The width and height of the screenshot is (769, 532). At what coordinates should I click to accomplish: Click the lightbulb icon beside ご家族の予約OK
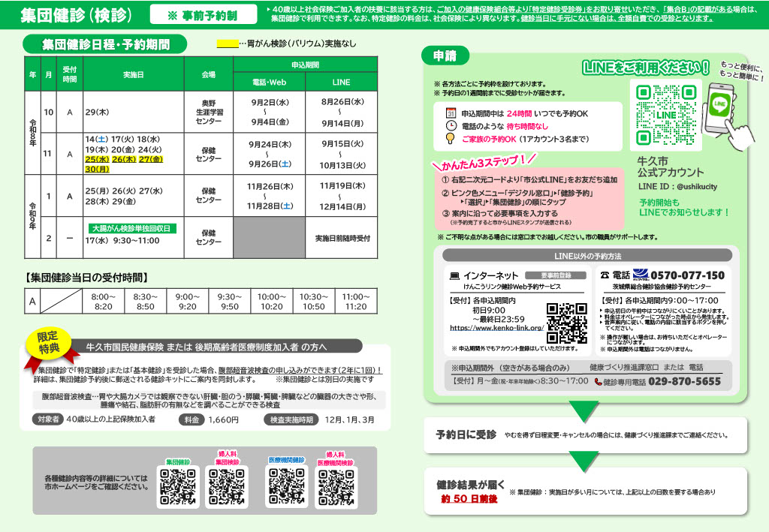coord(451,139)
